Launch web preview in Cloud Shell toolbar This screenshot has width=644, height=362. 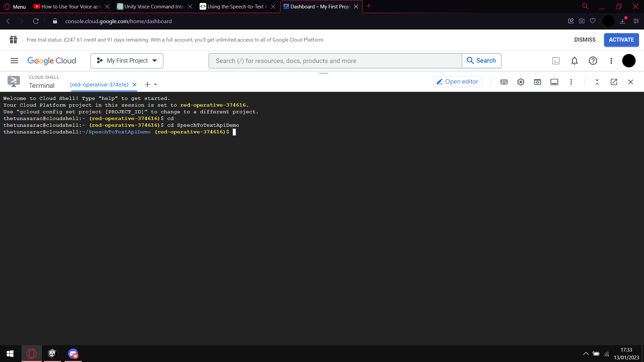coord(537,82)
